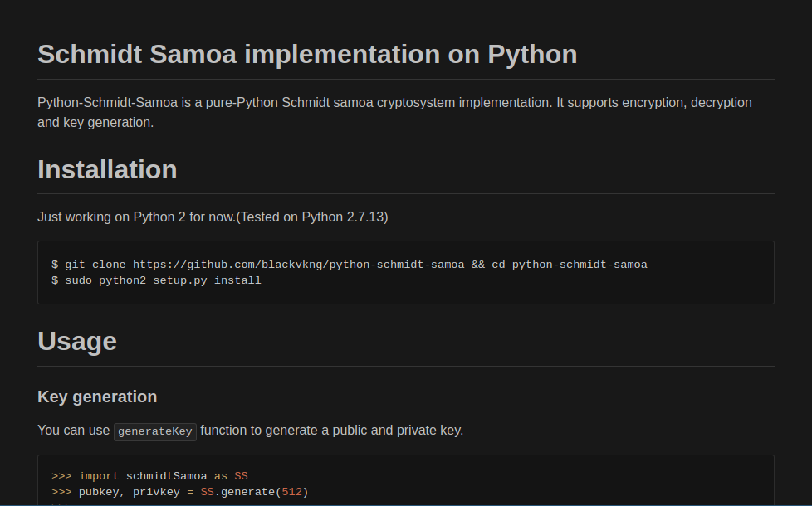Click the 'Python-Schmidt-Samoa is a pure-Python' paragraph
812x506 pixels.
[x=394, y=112]
